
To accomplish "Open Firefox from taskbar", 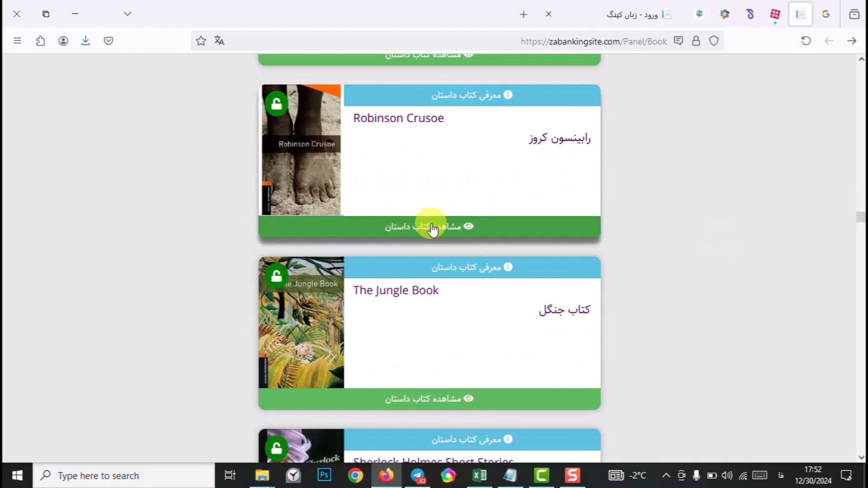I will 386,475.
